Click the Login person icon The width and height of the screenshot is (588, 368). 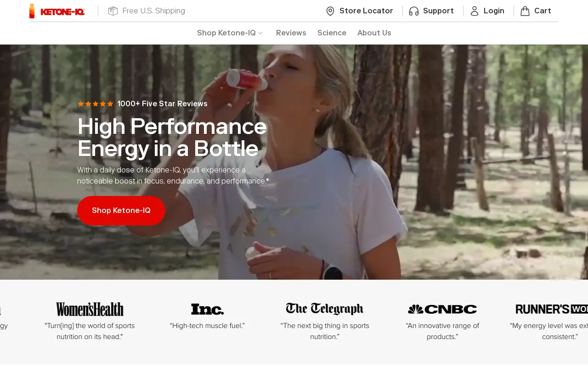[x=475, y=11]
